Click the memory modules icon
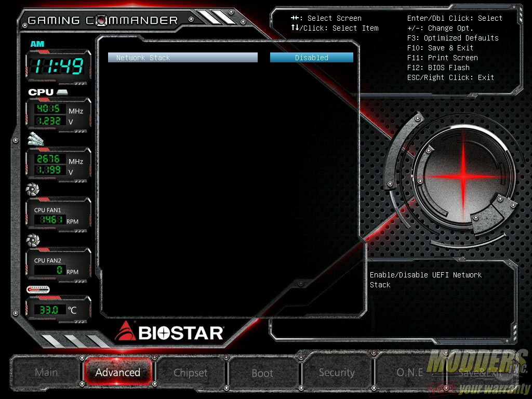This screenshot has width=532, height=399. coord(35,139)
